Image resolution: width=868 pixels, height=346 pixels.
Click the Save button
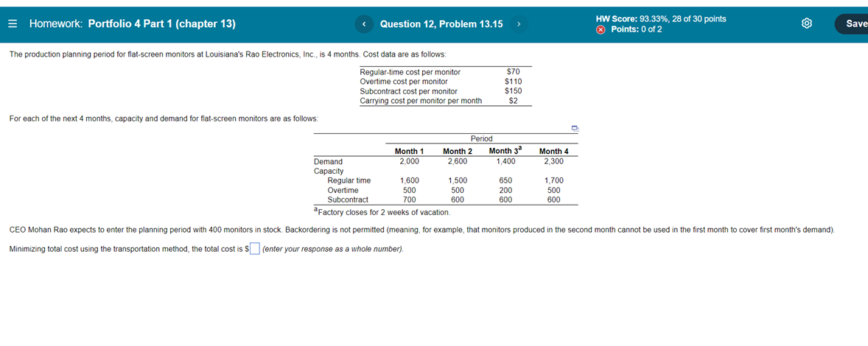(852, 24)
